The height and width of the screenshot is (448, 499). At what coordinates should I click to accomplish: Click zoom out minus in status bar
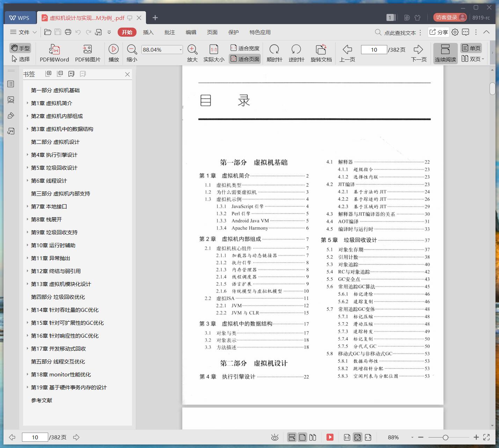(421, 437)
